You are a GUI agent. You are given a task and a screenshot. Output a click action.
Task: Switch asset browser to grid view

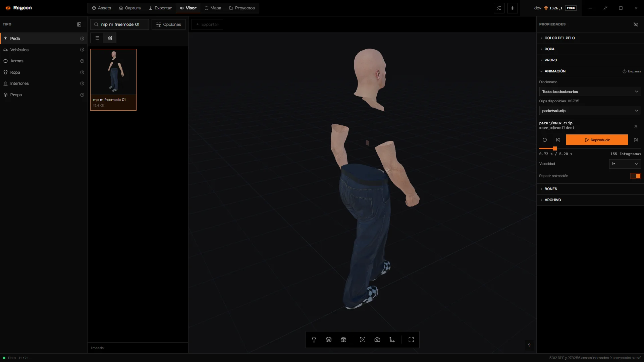110,38
